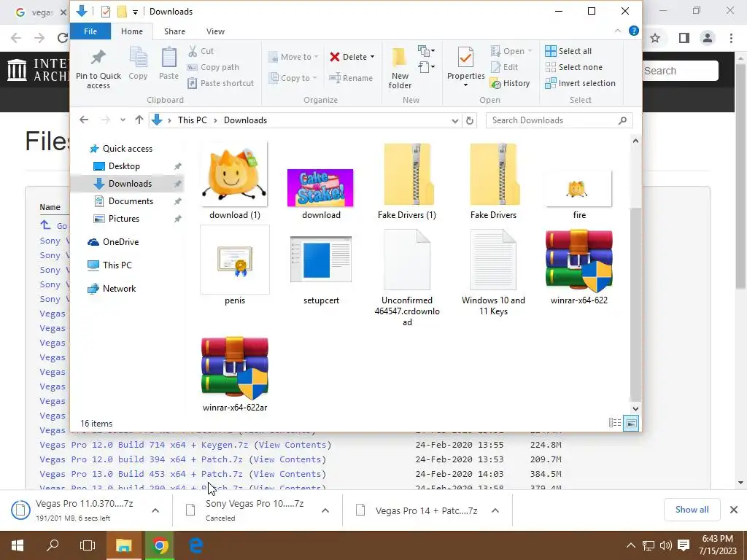Switch to large icons view icon
This screenshot has width=747, height=560.
click(631, 423)
